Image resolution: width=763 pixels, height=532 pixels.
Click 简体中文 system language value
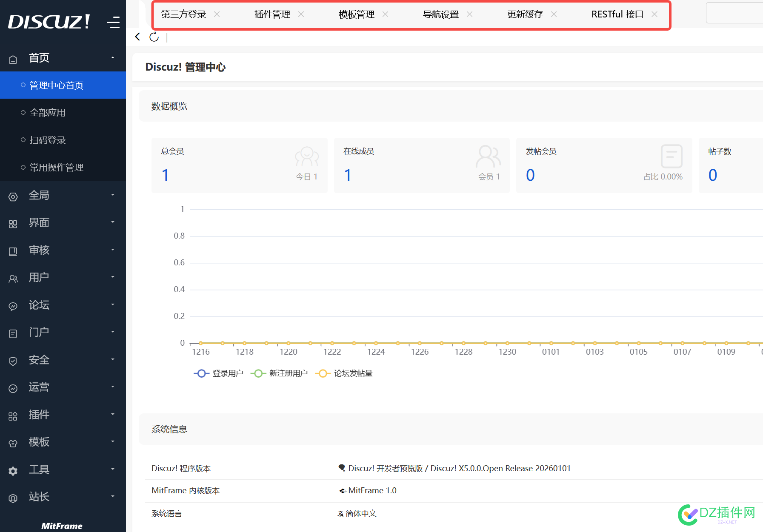361,513
